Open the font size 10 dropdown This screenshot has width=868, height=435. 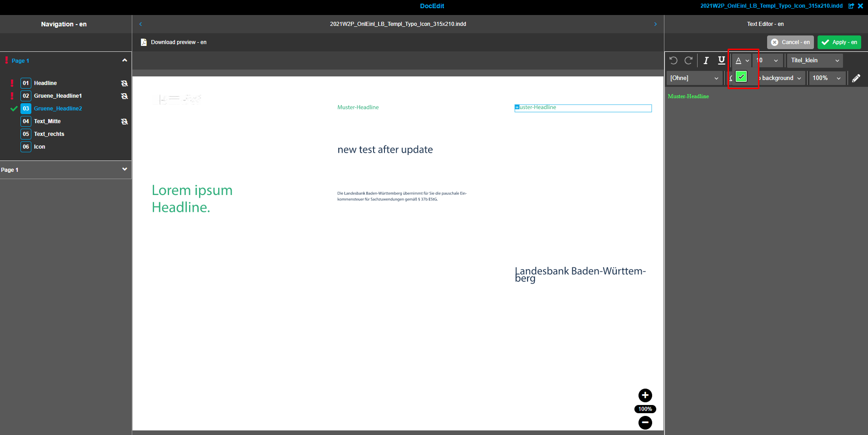(767, 60)
